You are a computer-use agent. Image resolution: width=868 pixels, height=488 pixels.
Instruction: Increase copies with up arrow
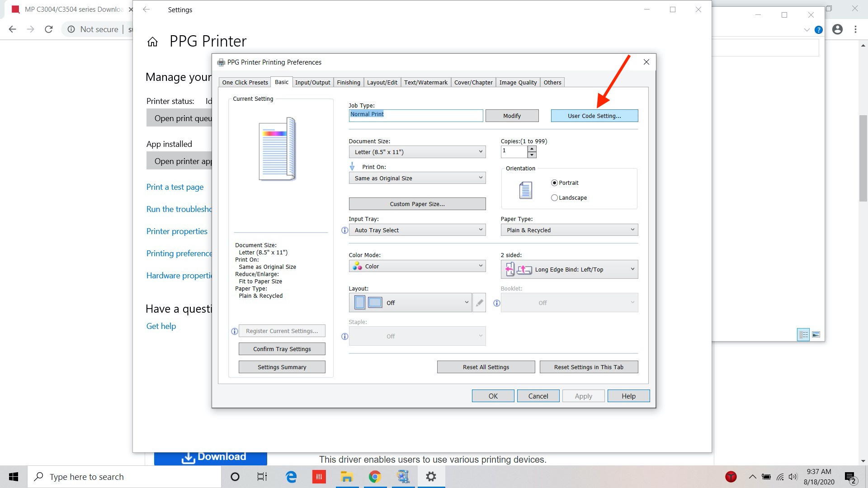tap(532, 149)
